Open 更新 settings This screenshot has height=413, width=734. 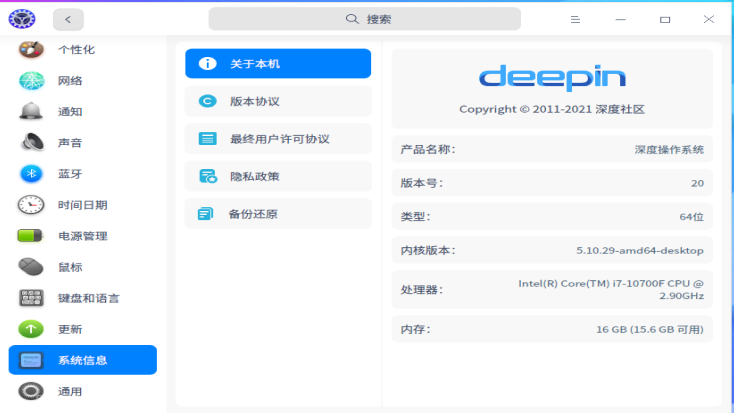(83, 329)
